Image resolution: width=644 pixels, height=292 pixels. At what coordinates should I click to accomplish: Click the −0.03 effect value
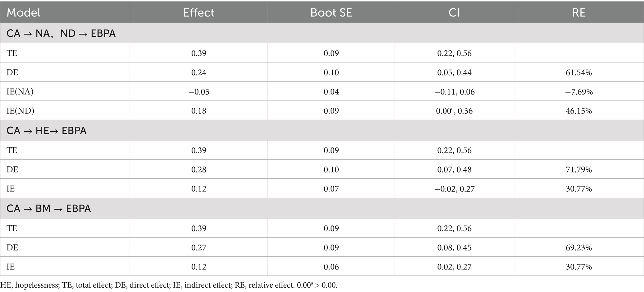click(x=199, y=92)
